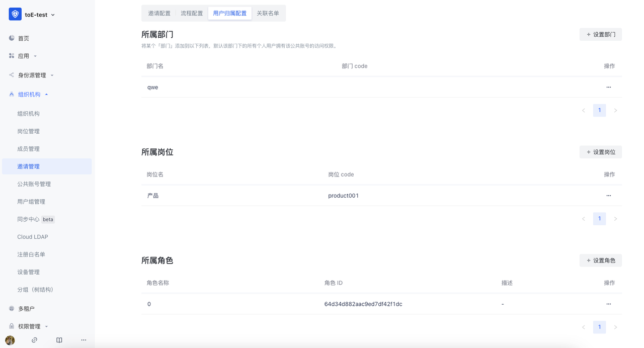Open the more options icon in bottom bar
644x348 pixels.
[84, 339]
